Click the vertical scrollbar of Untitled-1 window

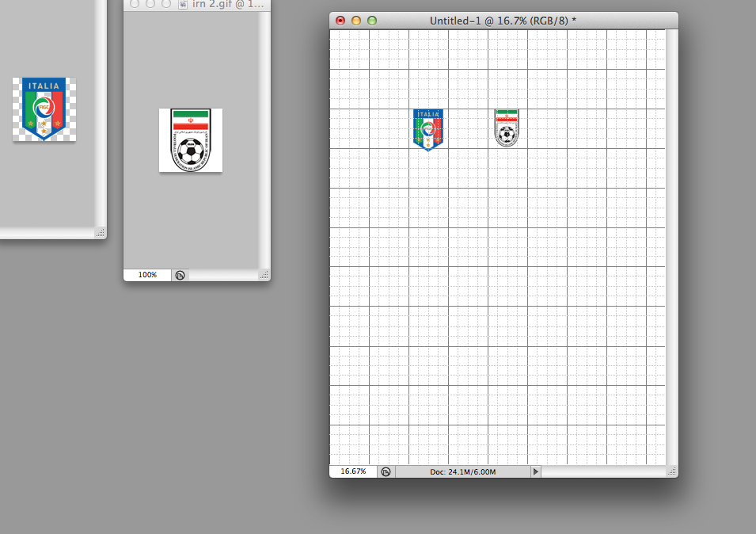pos(671,247)
